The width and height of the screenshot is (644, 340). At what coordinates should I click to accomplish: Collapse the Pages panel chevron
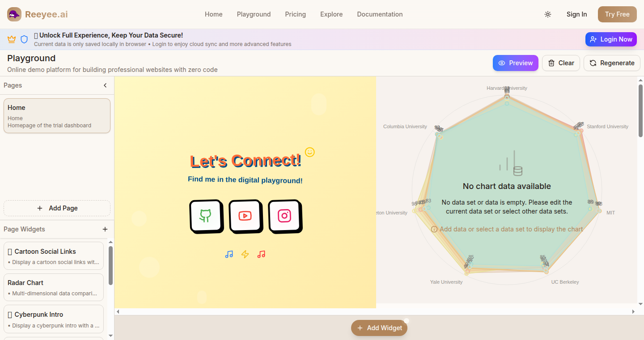[105, 85]
